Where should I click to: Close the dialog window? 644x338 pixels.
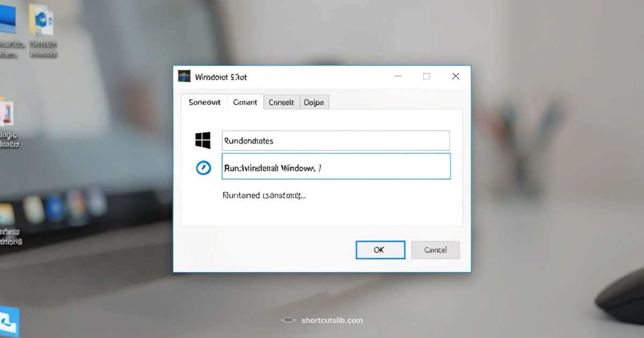point(456,76)
